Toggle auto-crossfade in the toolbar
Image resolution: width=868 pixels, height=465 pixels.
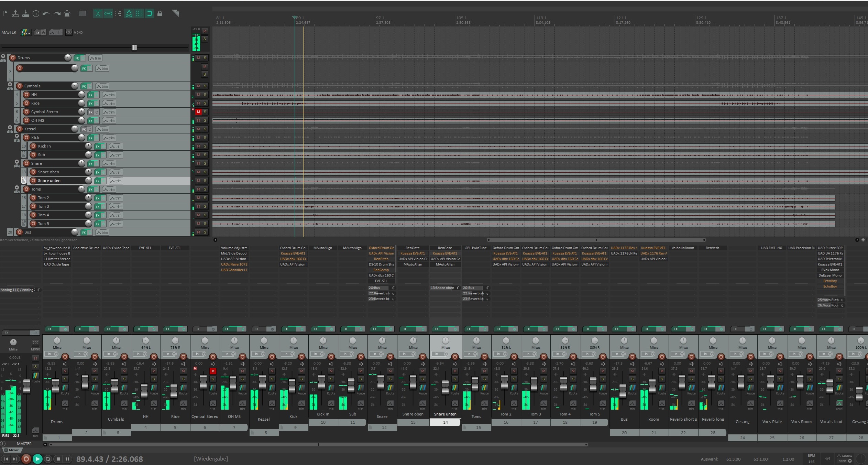pos(98,14)
